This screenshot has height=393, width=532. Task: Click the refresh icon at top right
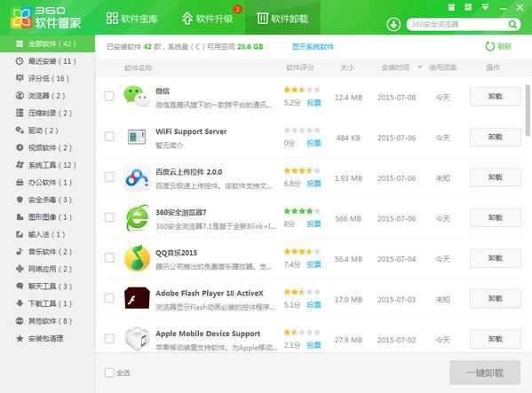[x=489, y=46]
